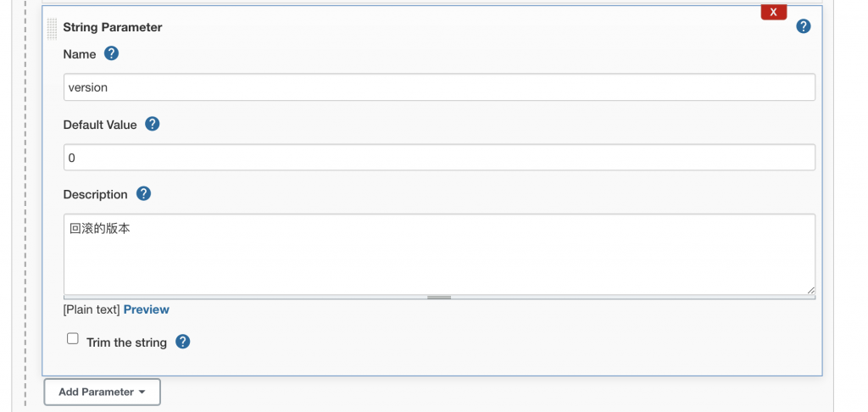This screenshot has width=868, height=412.
Task: Click into the Default Value field
Action: click(x=439, y=158)
